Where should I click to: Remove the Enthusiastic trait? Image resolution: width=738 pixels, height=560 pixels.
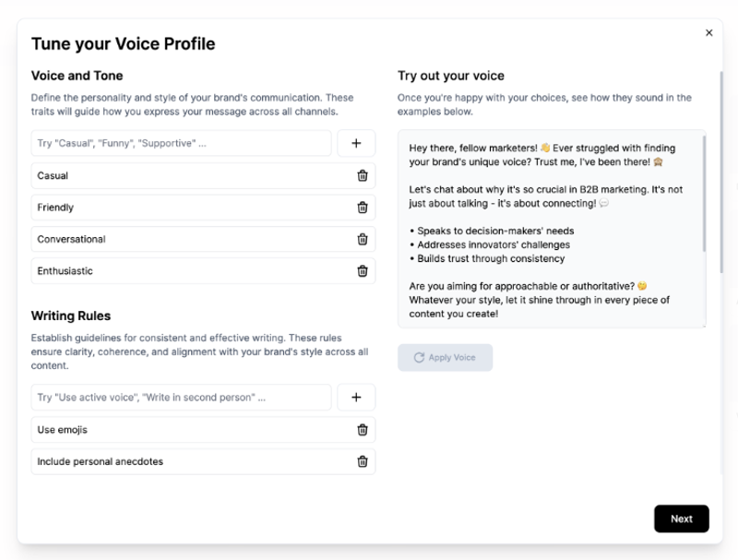tap(363, 271)
